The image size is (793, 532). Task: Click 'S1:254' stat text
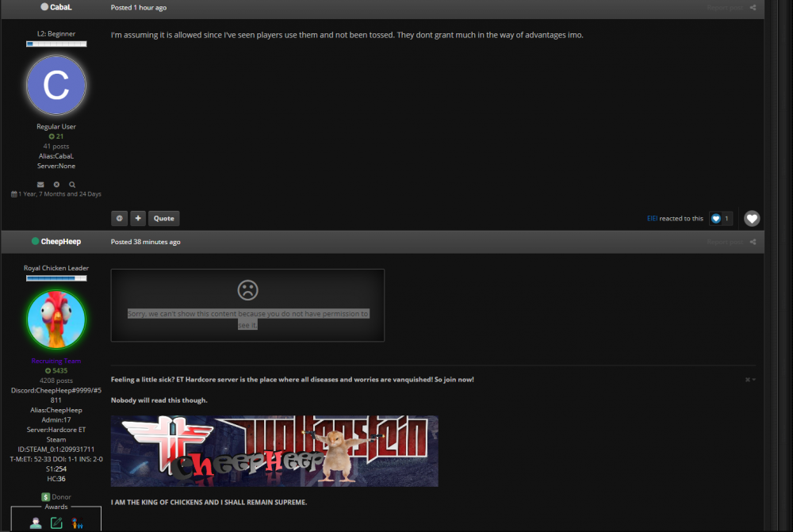tap(56, 469)
